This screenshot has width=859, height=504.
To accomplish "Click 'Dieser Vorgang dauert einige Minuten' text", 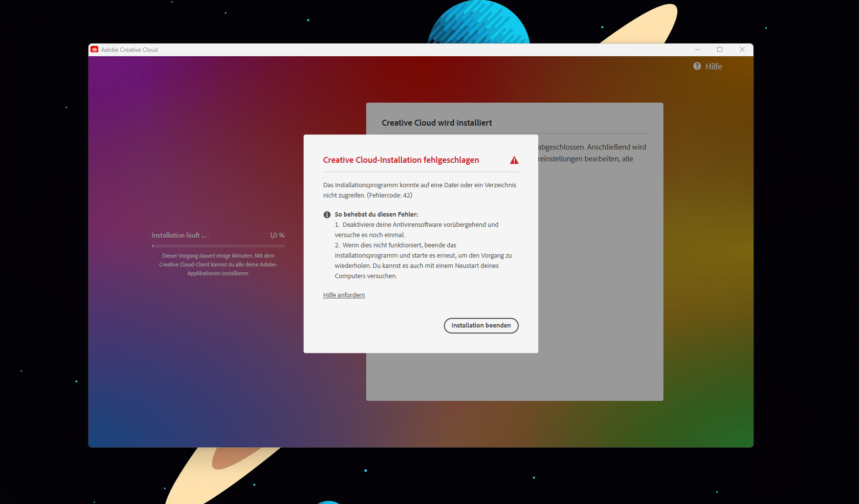I will coord(207,256).
